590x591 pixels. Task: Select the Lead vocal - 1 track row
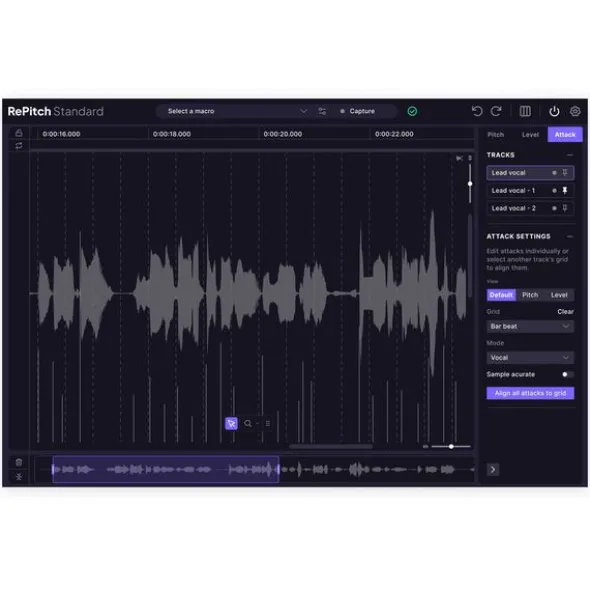(x=530, y=190)
